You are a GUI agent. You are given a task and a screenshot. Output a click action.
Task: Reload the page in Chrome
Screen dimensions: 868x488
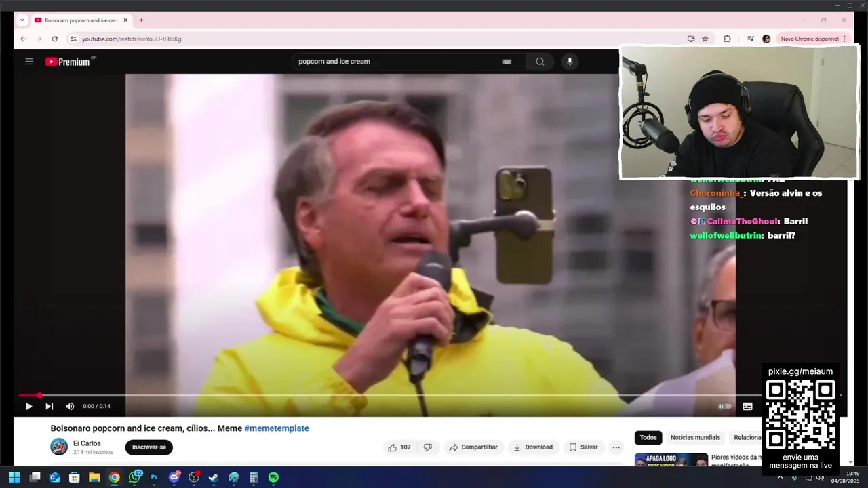coord(54,39)
